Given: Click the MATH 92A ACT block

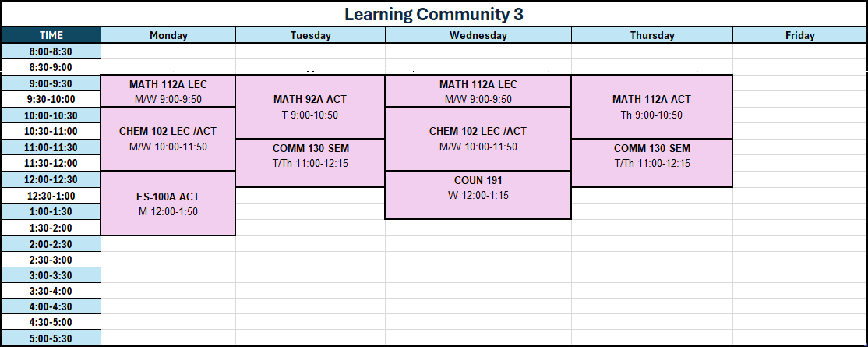Looking at the screenshot, I should (x=310, y=107).
